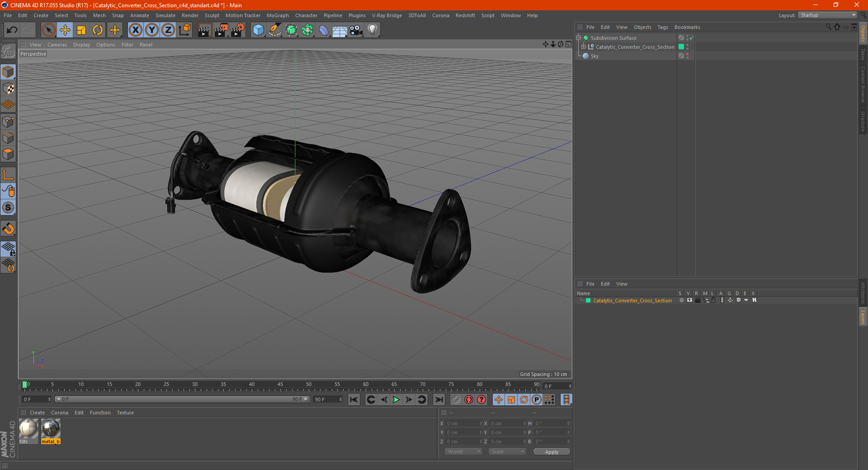Add Subdivision Surface generator icon
This screenshot has height=470, width=868.
coord(291,30)
